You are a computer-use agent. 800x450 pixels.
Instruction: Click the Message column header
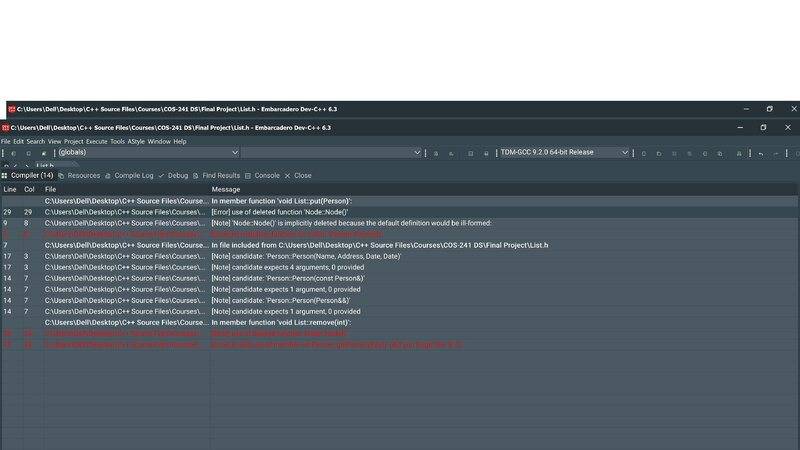coord(226,189)
